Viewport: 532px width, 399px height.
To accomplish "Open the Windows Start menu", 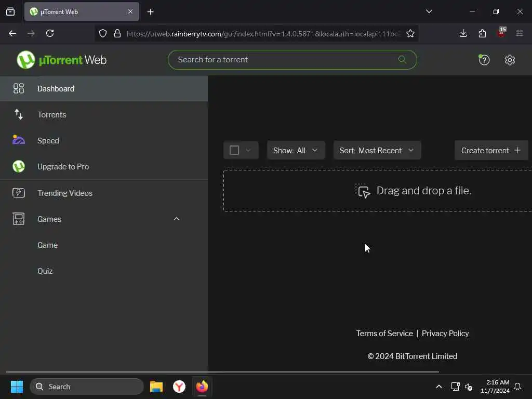I will click(x=17, y=387).
